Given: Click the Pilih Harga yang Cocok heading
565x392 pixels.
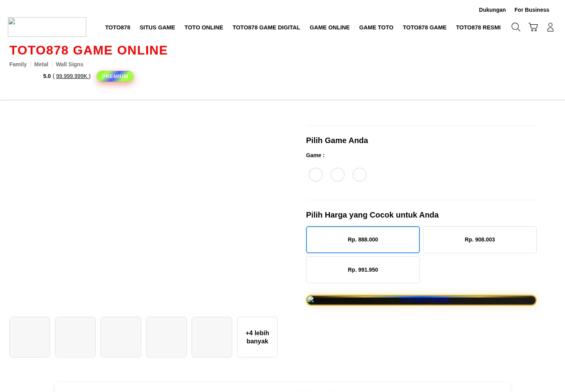Looking at the screenshot, I should 372,215.
